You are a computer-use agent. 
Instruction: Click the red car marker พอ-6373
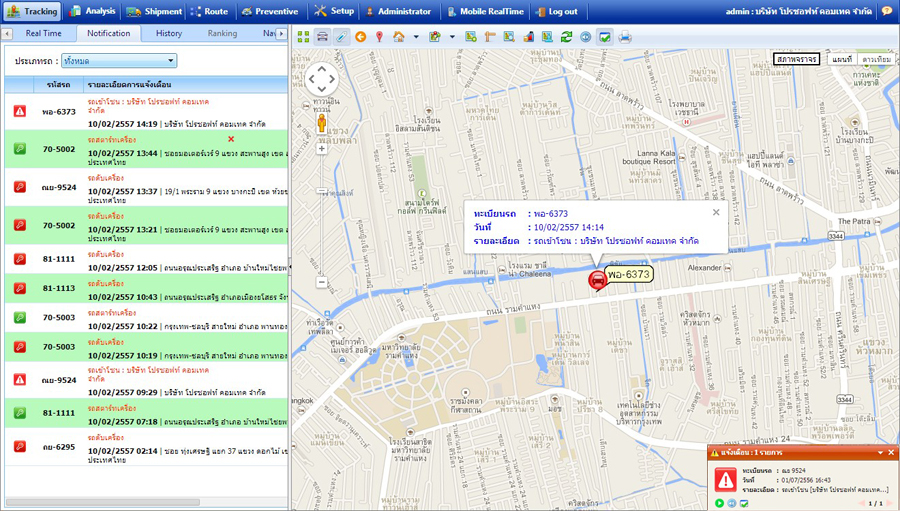pyautogui.click(x=598, y=280)
